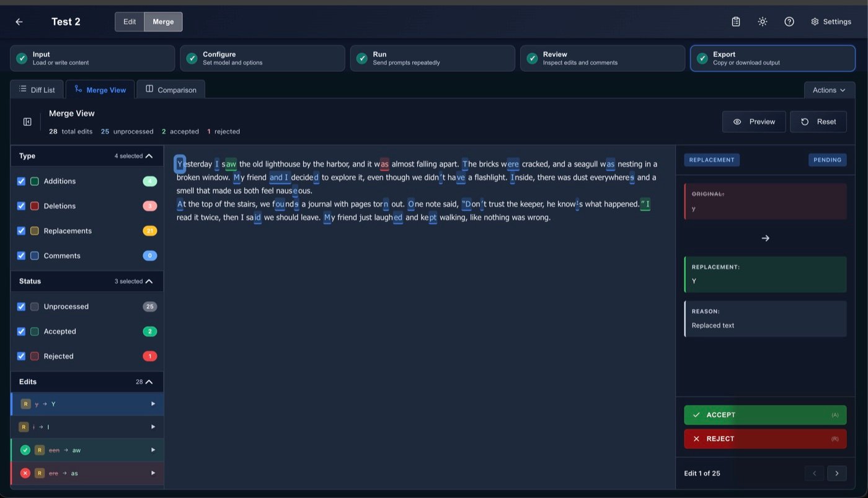Toggle the Rejected status checkbox
The width and height of the screenshot is (868, 498).
point(21,356)
